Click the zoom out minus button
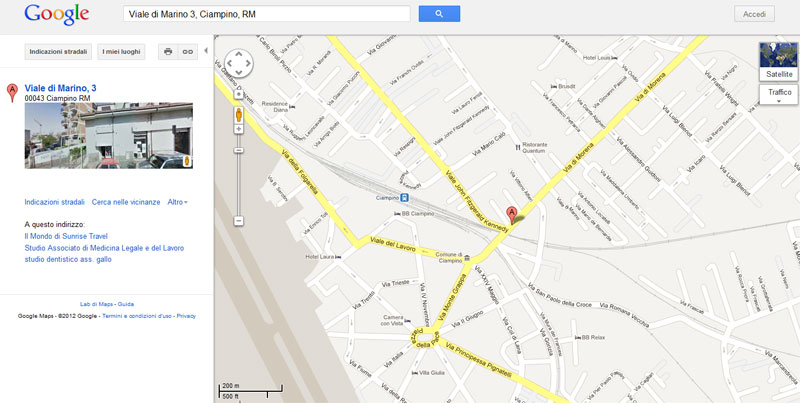 [239, 221]
